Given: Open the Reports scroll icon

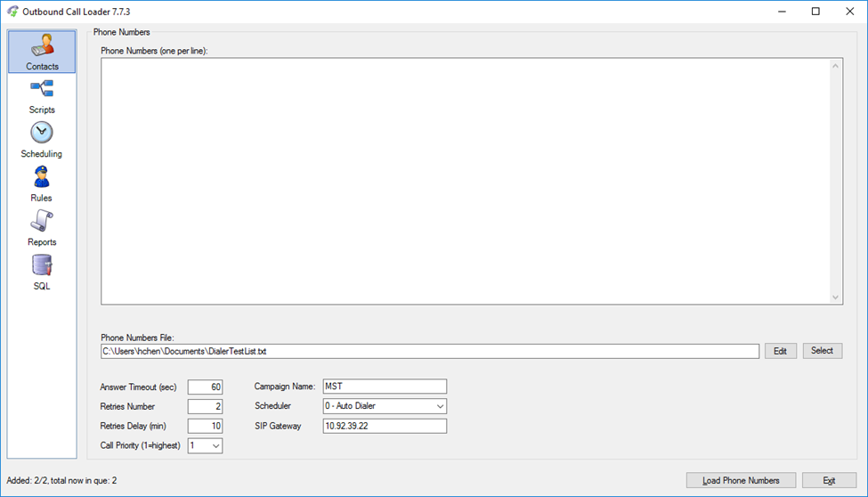Looking at the screenshot, I should (x=42, y=221).
